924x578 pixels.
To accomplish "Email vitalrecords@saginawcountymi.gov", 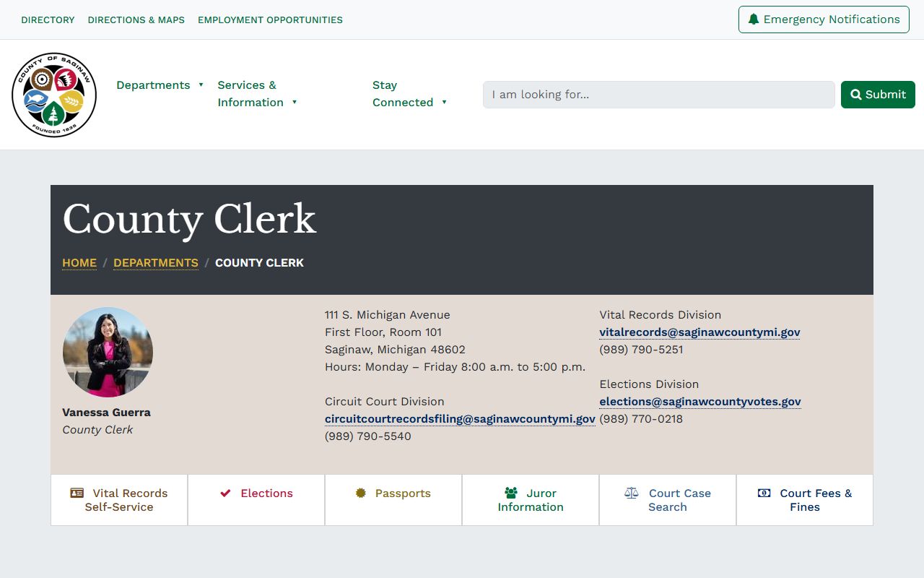I will 699,332.
